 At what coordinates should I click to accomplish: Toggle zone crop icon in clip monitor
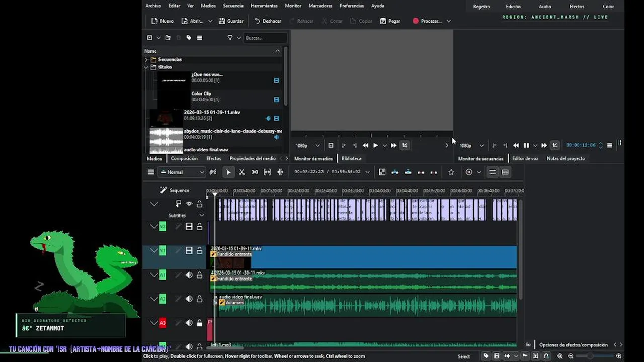tap(405, 145)
